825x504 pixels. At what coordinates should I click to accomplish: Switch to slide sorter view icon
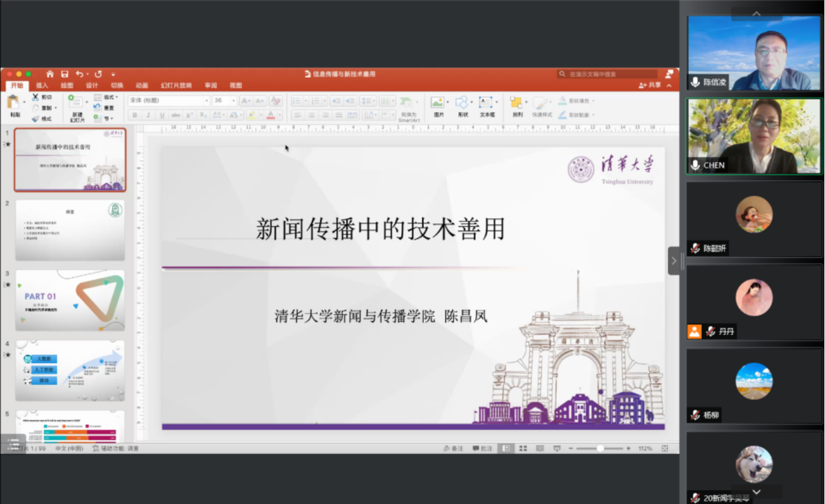pyautogui.click(x=523, y=448)
